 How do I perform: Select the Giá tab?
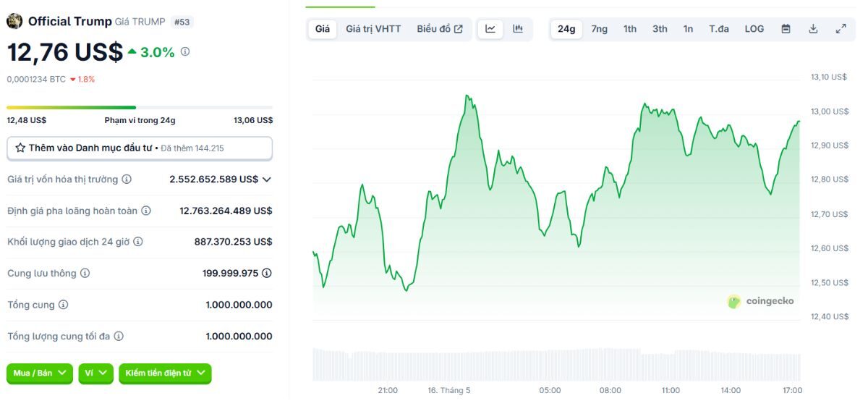323,29
